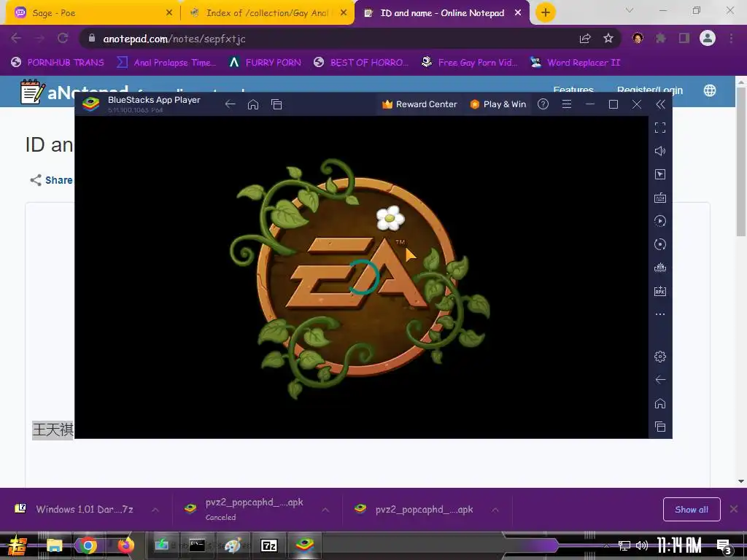The width and height of the screenshot is (747, 560).
Task: Click the BlueStacks sync operations icon
Action: click(659, 244)
